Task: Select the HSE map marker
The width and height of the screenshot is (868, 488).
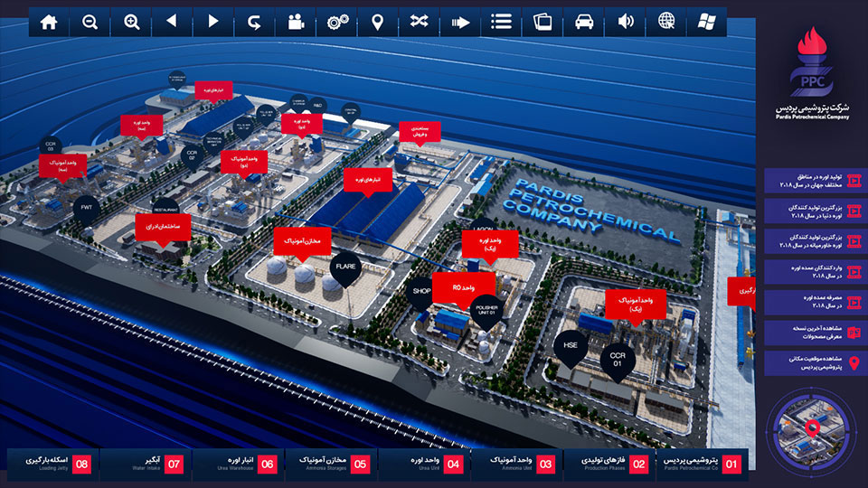Action: (x=571, y=347)
